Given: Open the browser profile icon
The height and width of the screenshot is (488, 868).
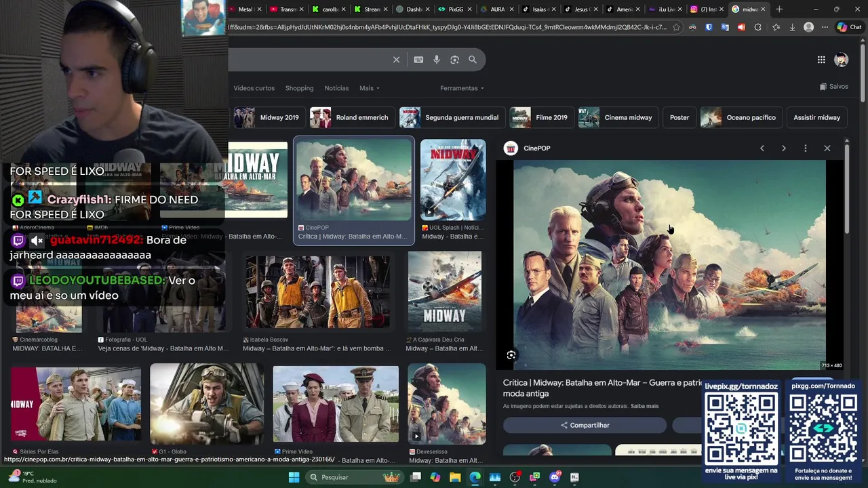Looking at the screenshot, I should (808, 28).
